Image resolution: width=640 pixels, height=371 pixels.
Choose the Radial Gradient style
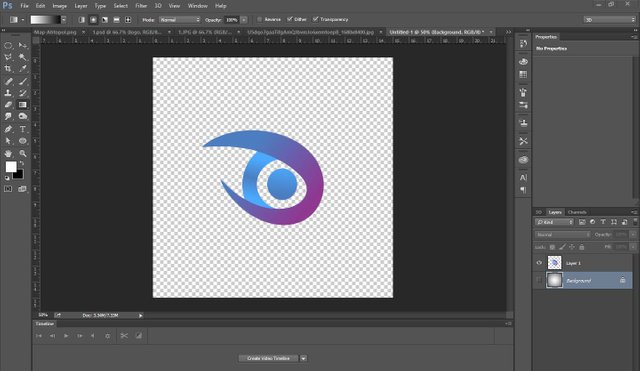coord(93,20)
